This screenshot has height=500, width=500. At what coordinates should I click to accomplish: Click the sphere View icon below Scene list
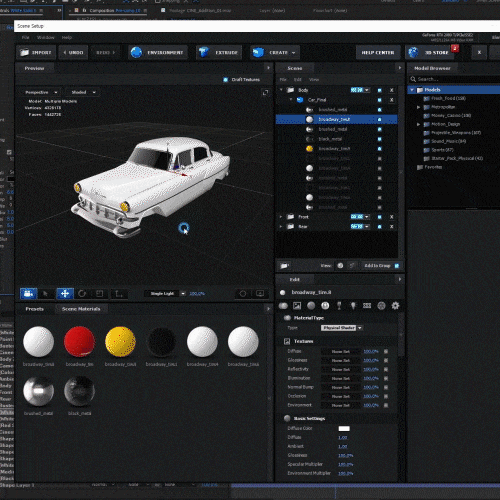(340, 266)
